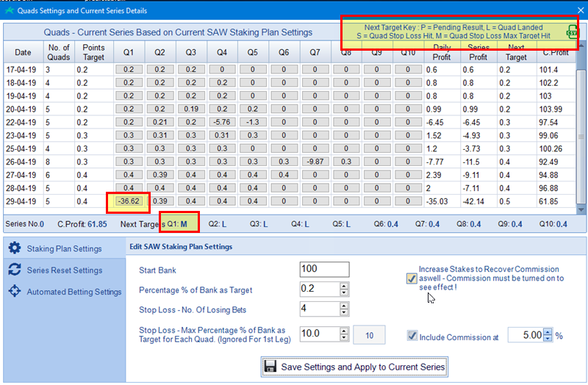Image resolution: width=588 pixels, height=385 pixels.
Task: Increase Stop Loss number of losing bets
Action: tap(344, 306)
